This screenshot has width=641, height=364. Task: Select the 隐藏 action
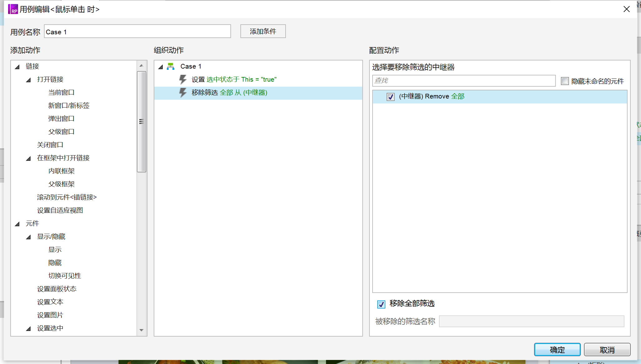pos(55,263)
